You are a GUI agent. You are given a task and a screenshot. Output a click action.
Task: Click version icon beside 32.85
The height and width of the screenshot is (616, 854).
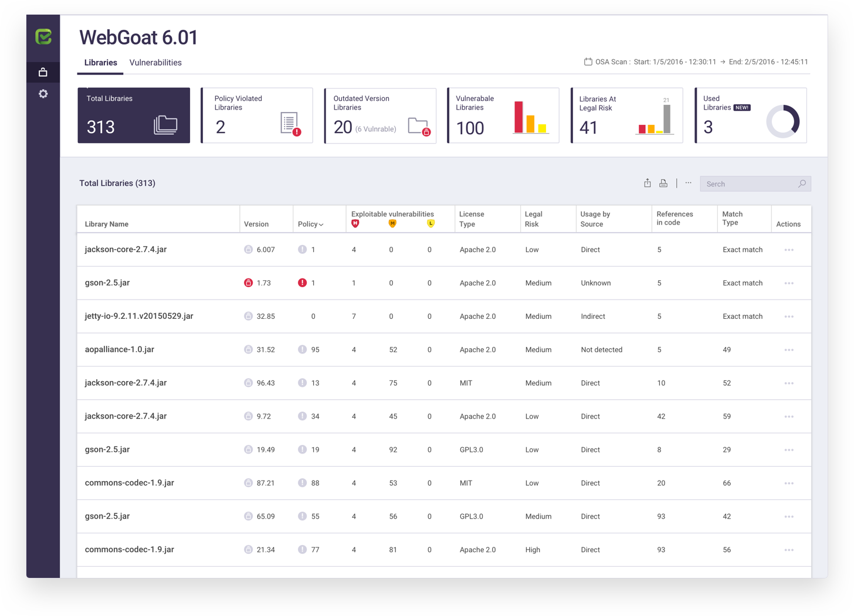[x=248, y=316]
